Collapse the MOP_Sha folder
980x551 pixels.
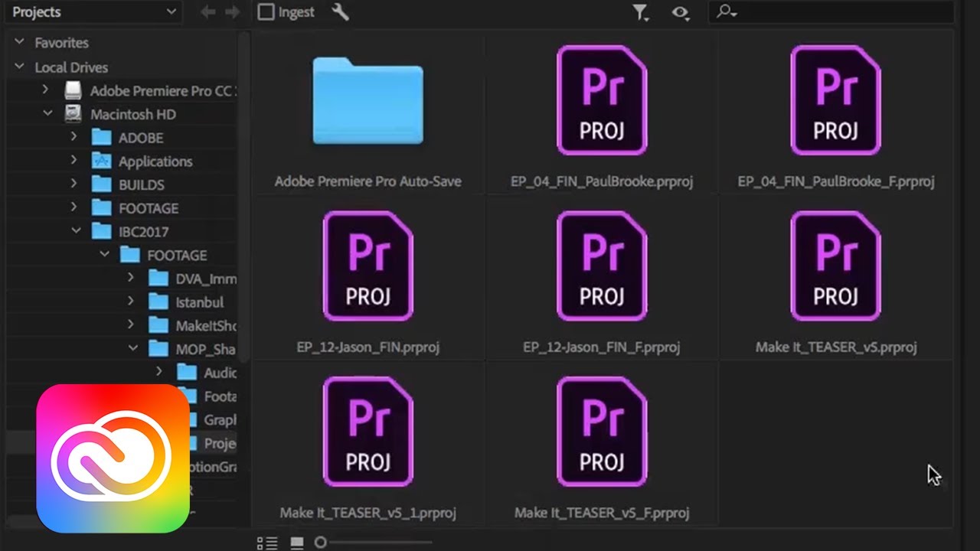click(133, 349)
